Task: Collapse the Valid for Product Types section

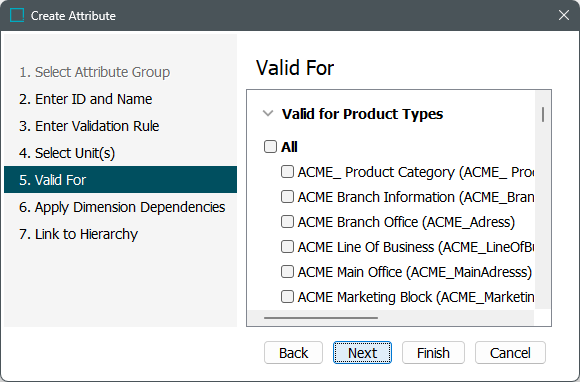Action: [268, 114]
